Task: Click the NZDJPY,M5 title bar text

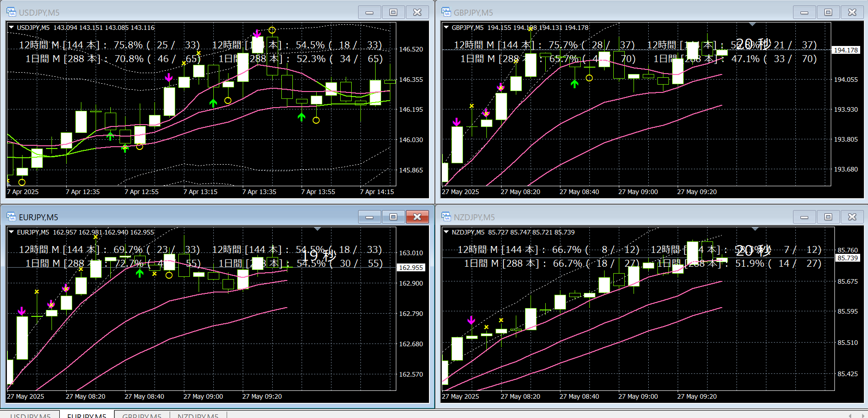Action: 474,218
